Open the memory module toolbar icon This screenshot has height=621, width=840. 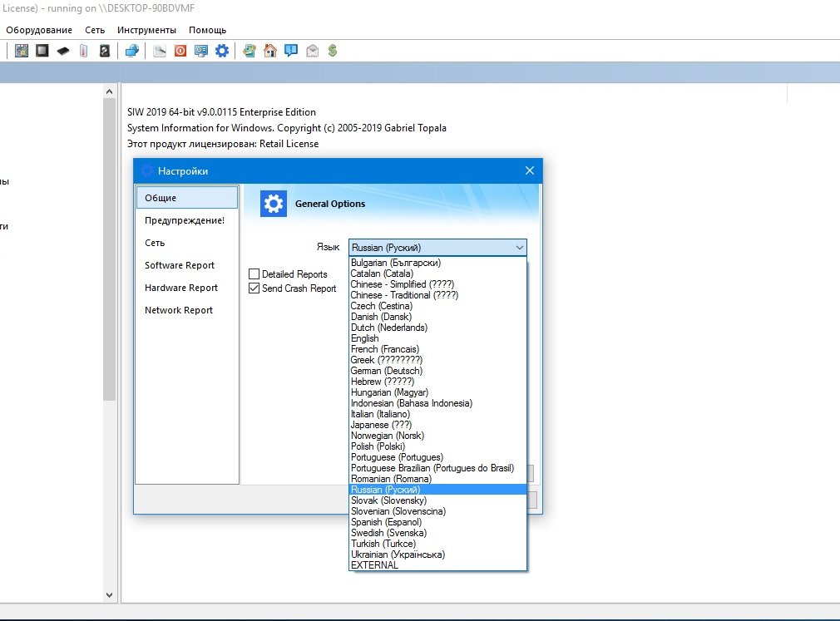[63, 52]
